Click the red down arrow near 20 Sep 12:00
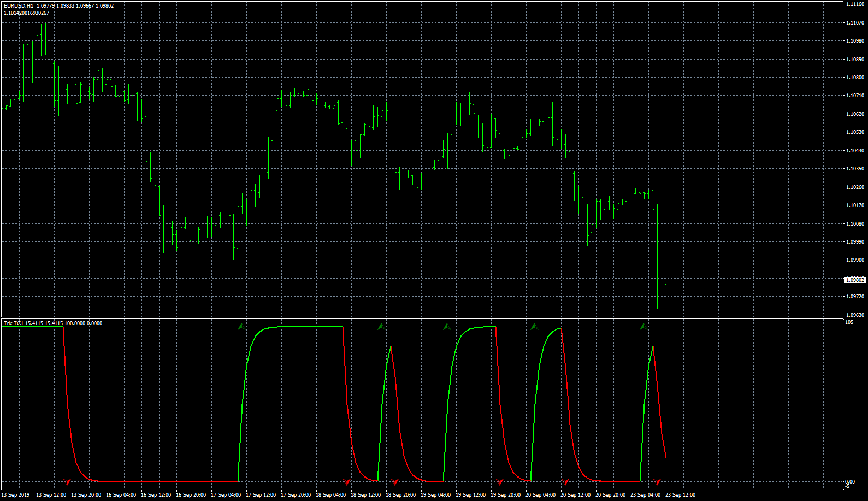This screenshot has height=501, width=868. pyautogui.click(x=565, y=482)
